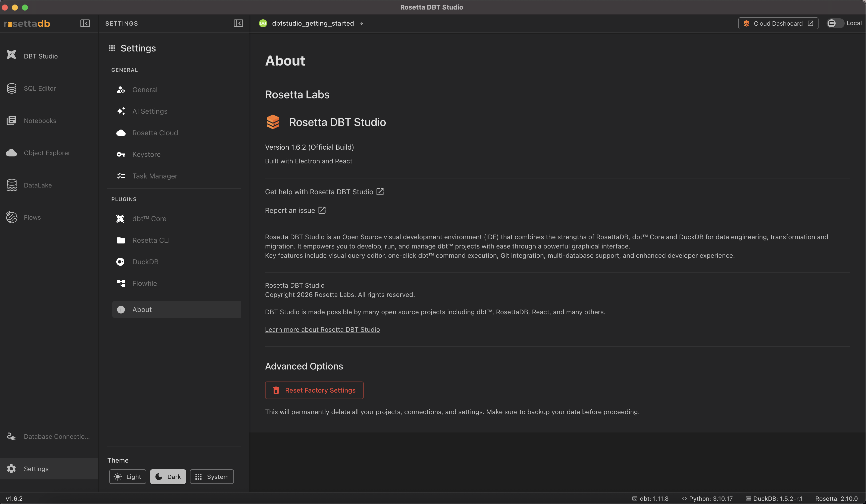Collapse the Settings panel
The height and width of the screenshot is (504, 866).
pos(238,23)
